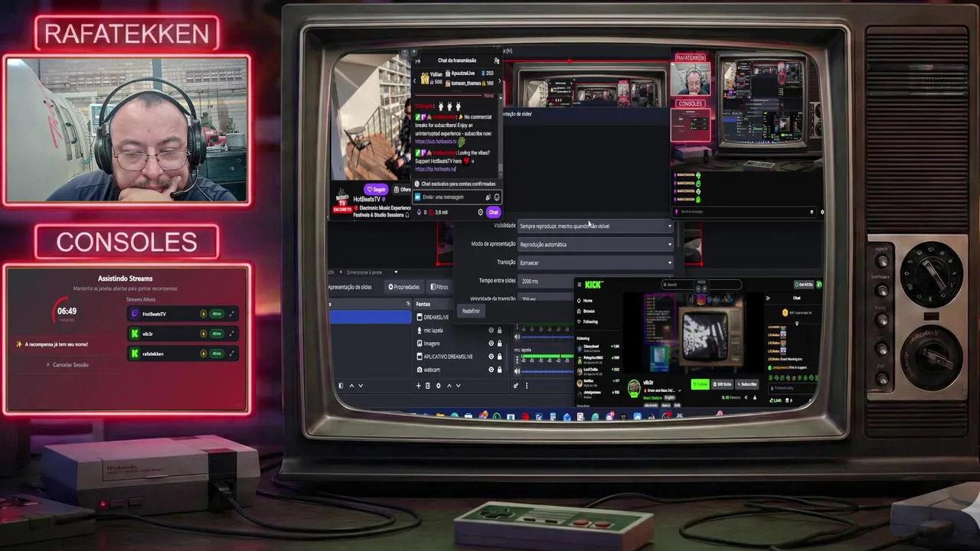This screenshot has height=551, width=980.
Task: Open Propriedades of selected source
Action: point(404,287)
